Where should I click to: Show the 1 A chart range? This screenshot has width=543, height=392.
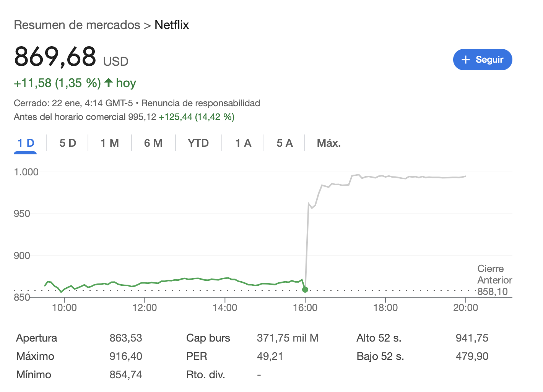click(243, 143)
